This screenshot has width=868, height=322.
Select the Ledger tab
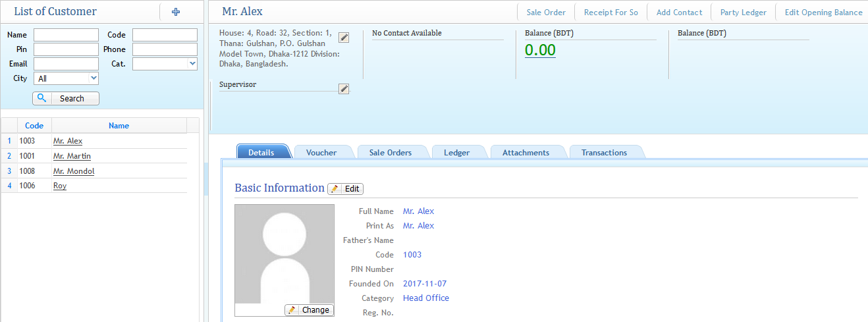(456, 153)
